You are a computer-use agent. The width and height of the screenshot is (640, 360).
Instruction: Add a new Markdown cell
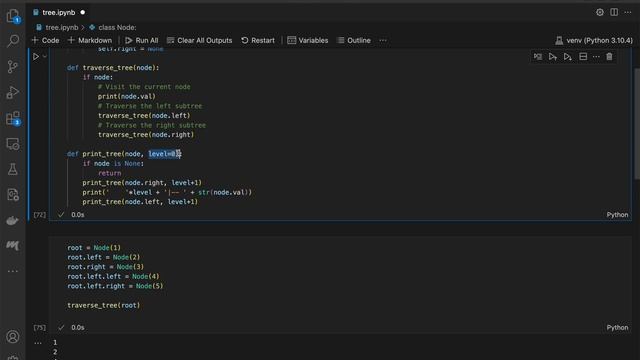pyautogui.click(x=90, y=40)
